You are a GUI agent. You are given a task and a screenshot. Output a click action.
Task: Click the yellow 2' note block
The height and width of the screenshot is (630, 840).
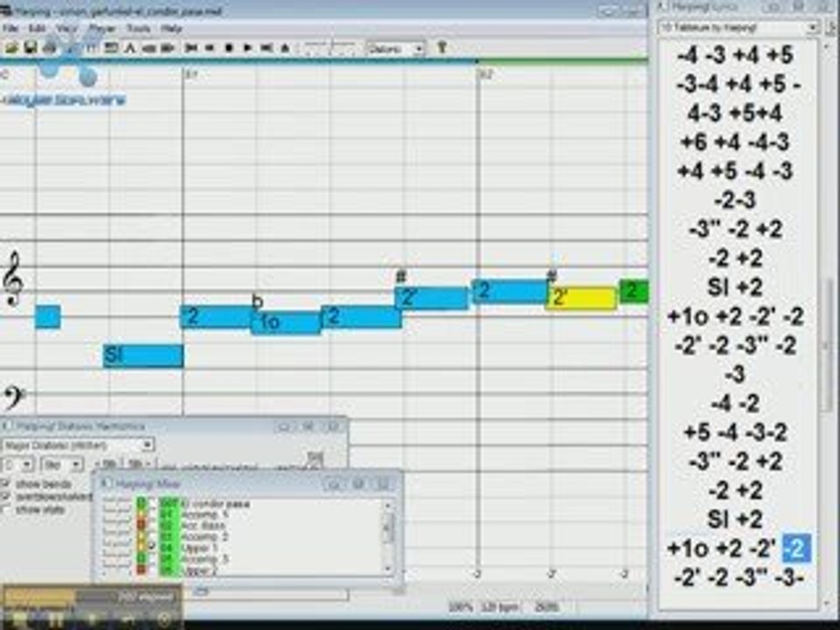582,297
